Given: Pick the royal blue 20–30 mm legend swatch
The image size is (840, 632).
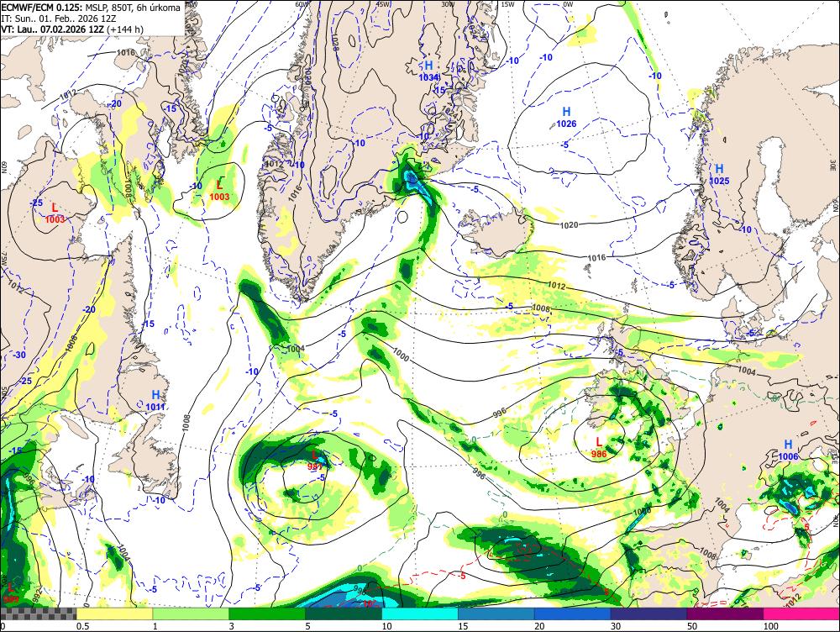Looking at the screenshot, I should click(x=573, y=614).
